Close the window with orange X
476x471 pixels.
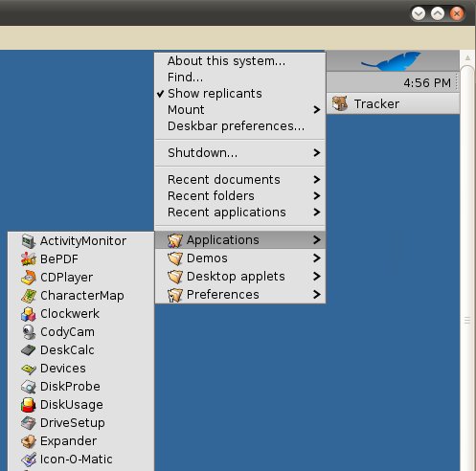pyautogui.click(x=457, y=13)
